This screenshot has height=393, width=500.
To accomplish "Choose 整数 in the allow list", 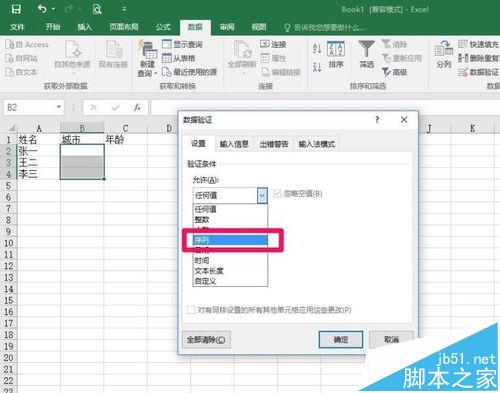I will pos(230,219).
